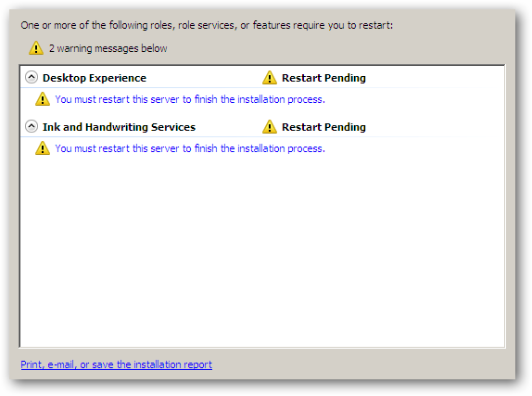
Task: Click Restart Pending status for Desktop Experience
Action: coord(323,78)
